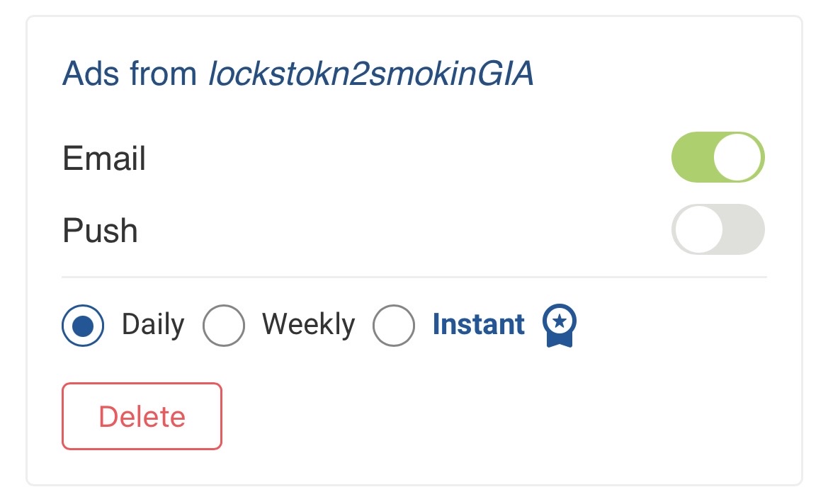Click the premium ribbon badge icon

[560, 326]
